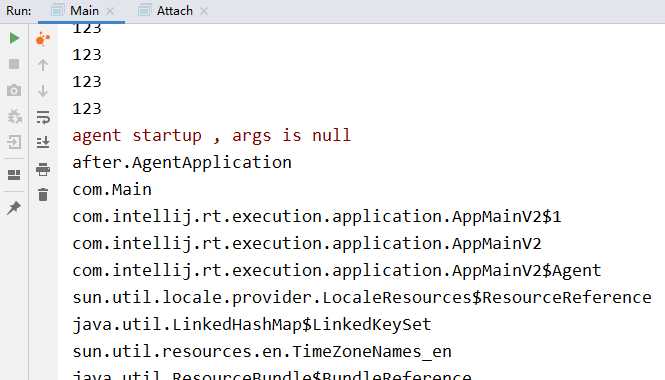Click the Stop process icon

coord(14,64)
